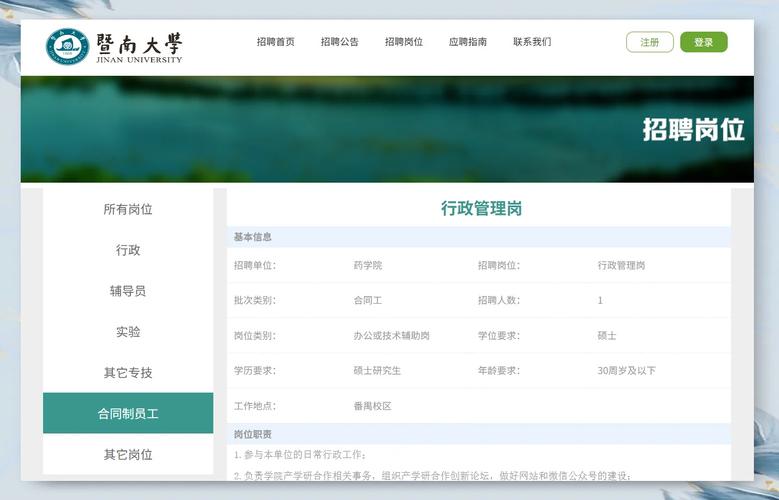Viewport: 779px width, 500px height.
Task: Click the Jinan University logo emblem
Action: tap(67, 47)
